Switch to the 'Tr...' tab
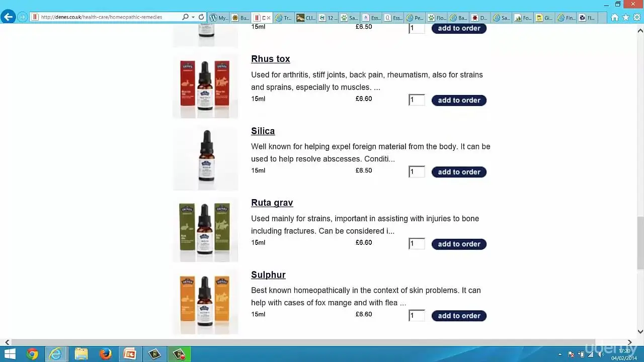This screenshot has height=362, width=644. click(284, 18)
